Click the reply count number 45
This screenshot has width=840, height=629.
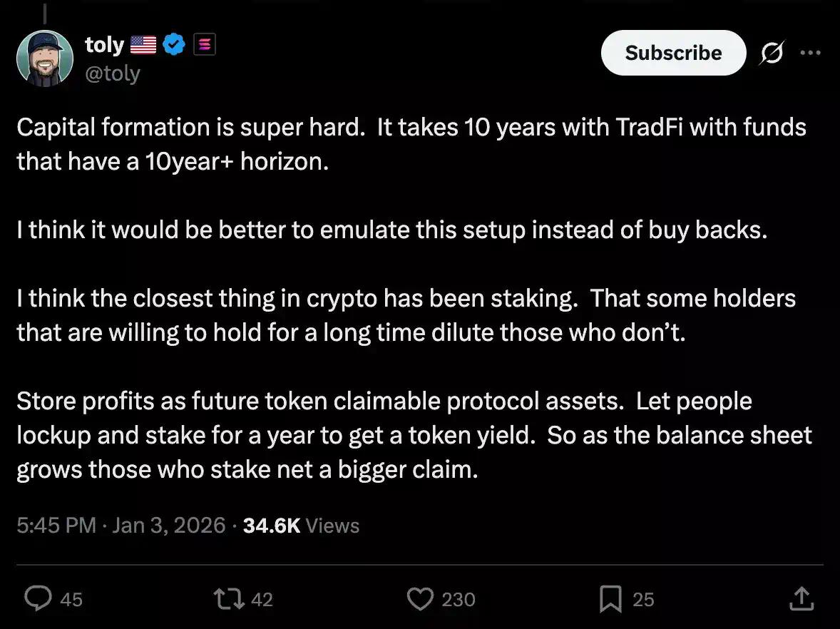71,600
